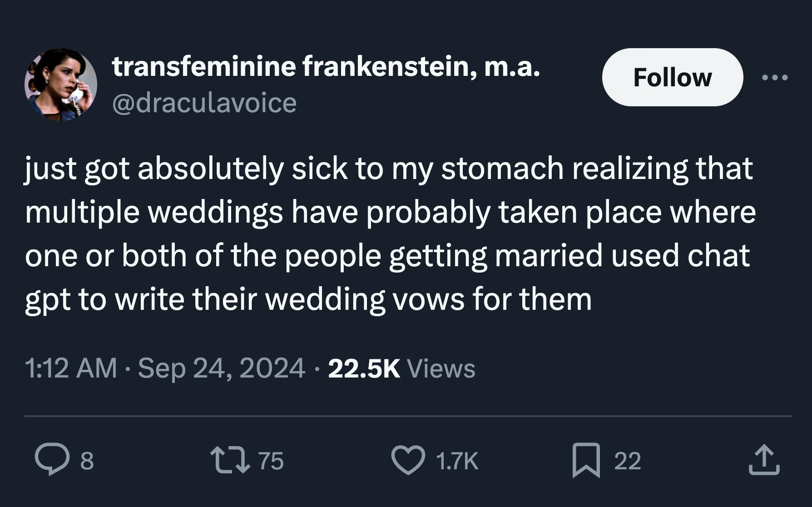Viewport: 812px width, 507px height.
Task: Click the bookmark count of 22
Action: [x=627, y=461]
